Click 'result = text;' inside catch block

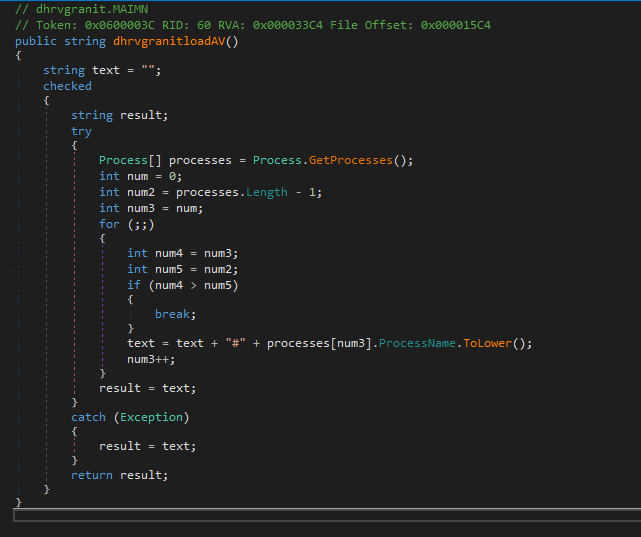(148, 446)
